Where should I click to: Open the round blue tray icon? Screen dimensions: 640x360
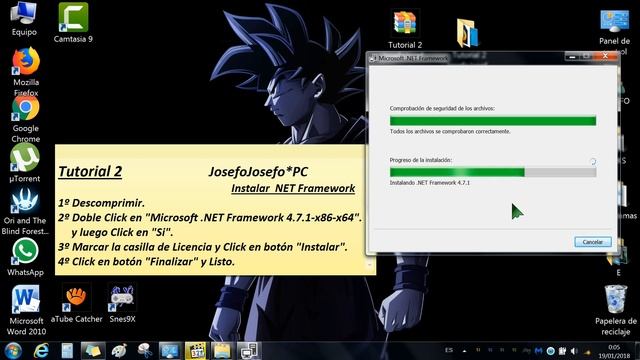coord(551,351)
